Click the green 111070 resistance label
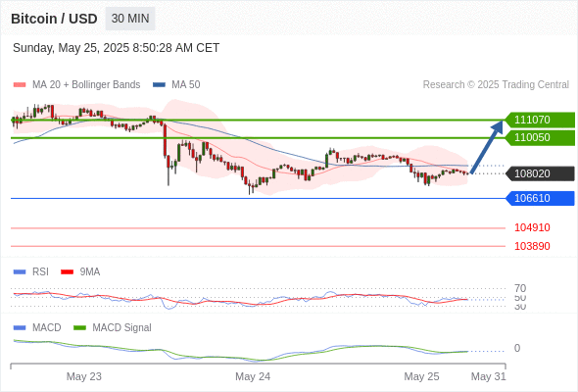The width and height of the screenshot is (578, 392). [540, 120]
